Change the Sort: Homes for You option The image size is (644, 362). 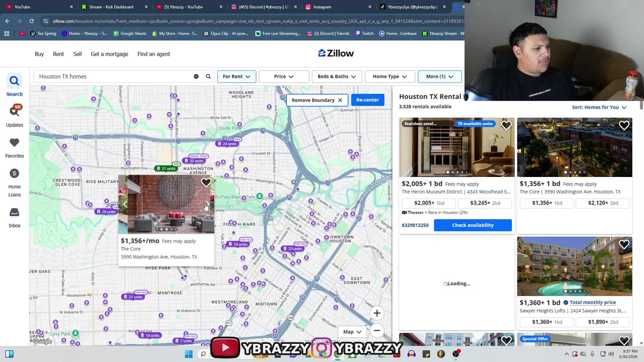tap(599, 107)
